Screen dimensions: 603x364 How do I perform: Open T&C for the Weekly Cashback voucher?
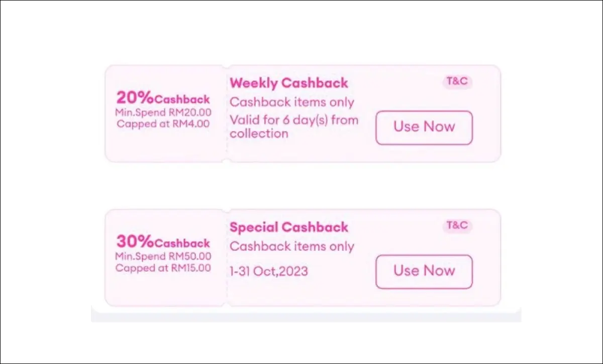pyautogui.click(x=457, y=82)
